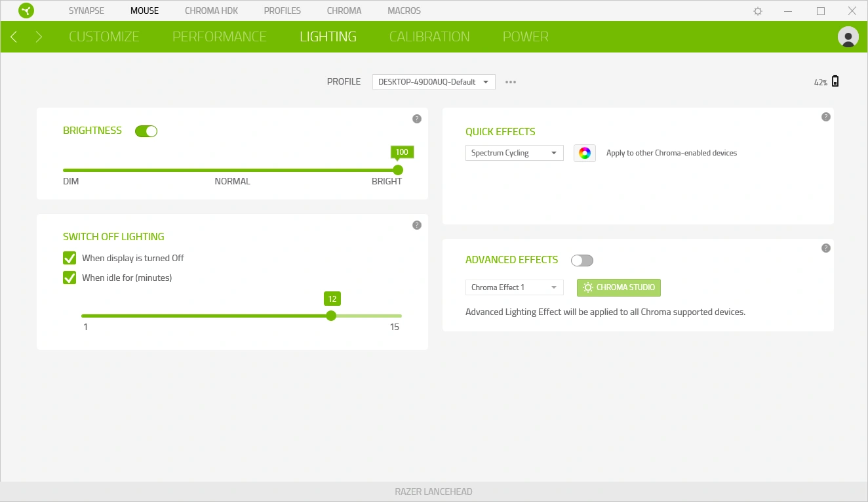Maximize the Synapse window
The width and height of the screenshot is (868, 502).
(x=821, y=11)
